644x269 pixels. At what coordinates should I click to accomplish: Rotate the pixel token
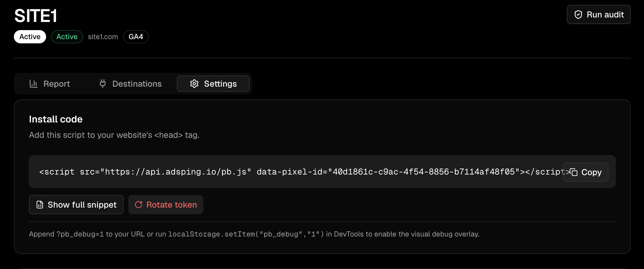(x=166, y=205)
